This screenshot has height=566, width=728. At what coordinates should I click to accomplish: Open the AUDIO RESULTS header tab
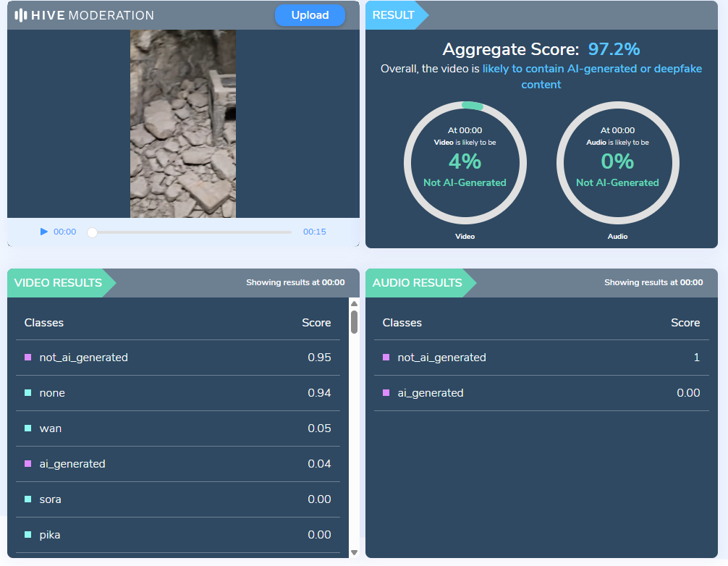[x=417, y=283]
